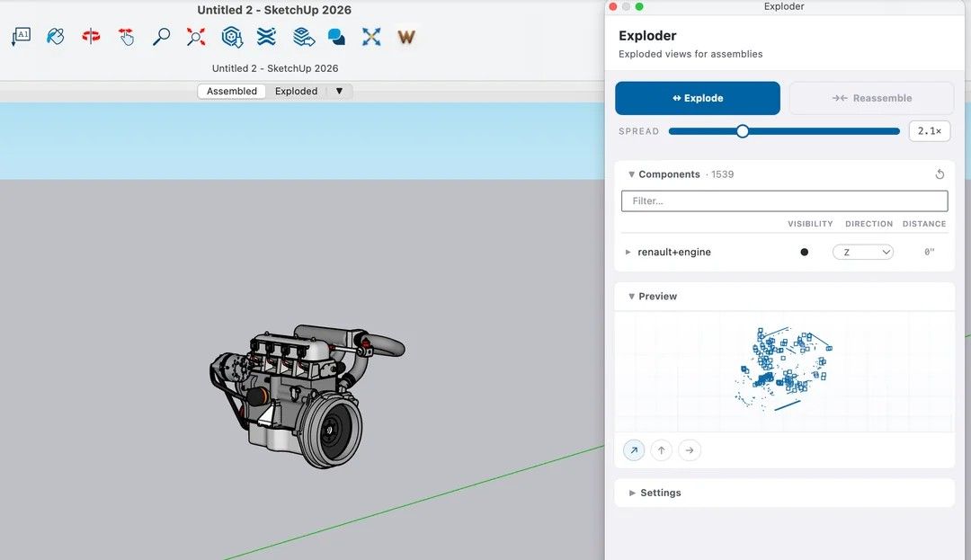
Task: Collapse the Components section
Action: coord(631,174)
